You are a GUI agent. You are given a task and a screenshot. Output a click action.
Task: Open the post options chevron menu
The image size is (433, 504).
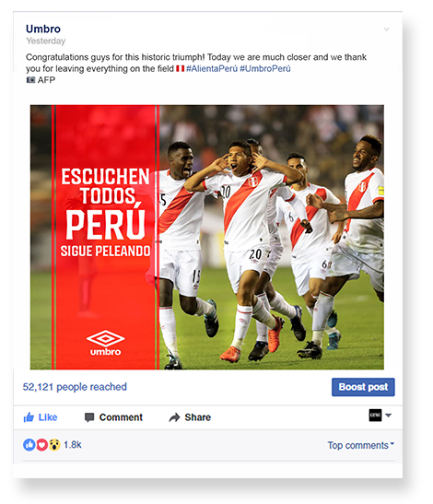[x=386, y=29]
